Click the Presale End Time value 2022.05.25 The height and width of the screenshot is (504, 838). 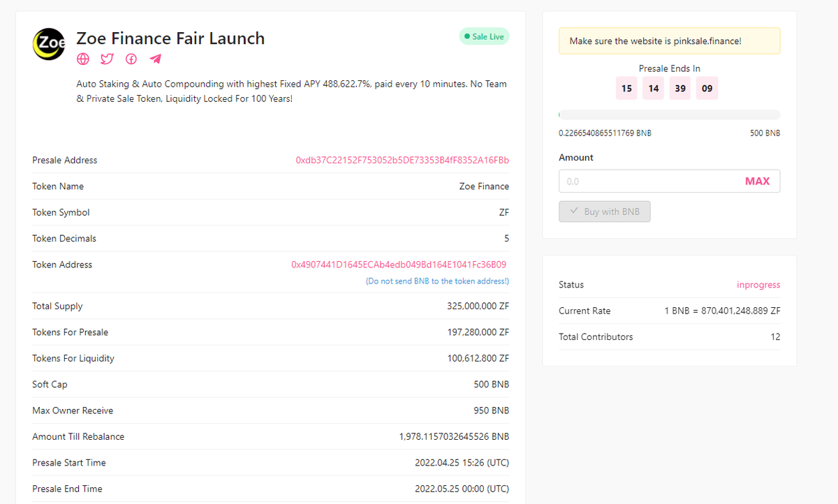pos(462,489)
